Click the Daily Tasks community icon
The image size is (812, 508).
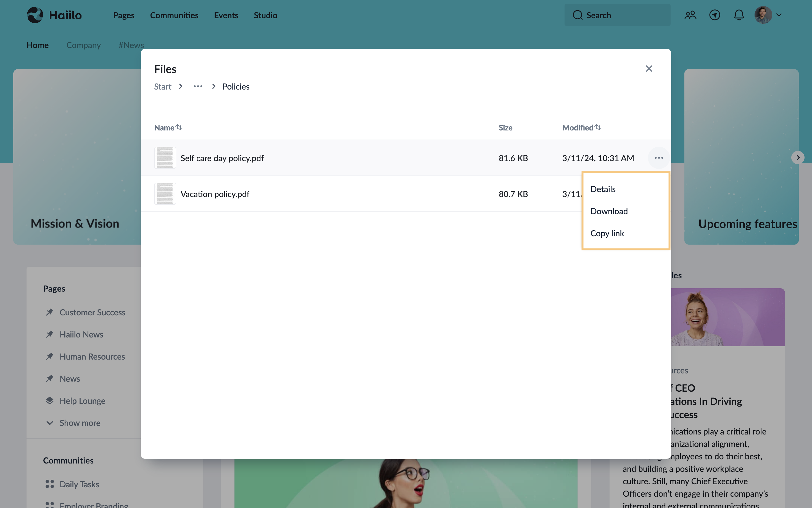tap(50, 484)
